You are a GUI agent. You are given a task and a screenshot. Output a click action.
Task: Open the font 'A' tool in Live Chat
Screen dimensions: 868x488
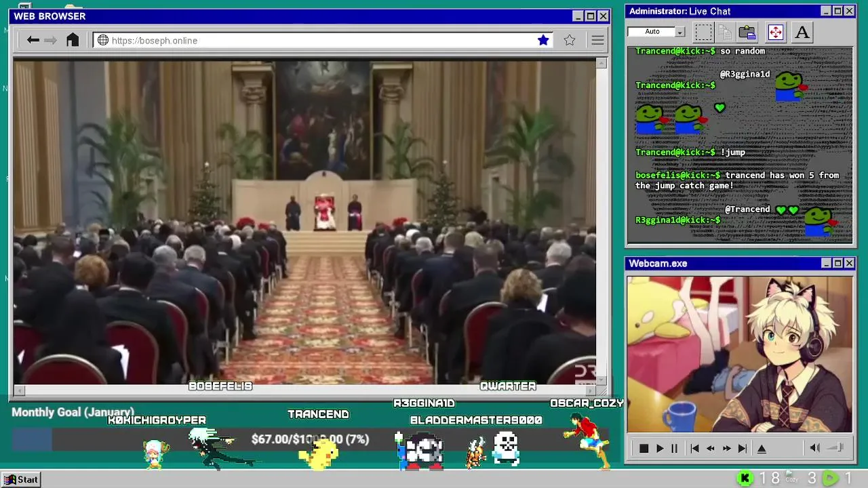tap(802, 32)
